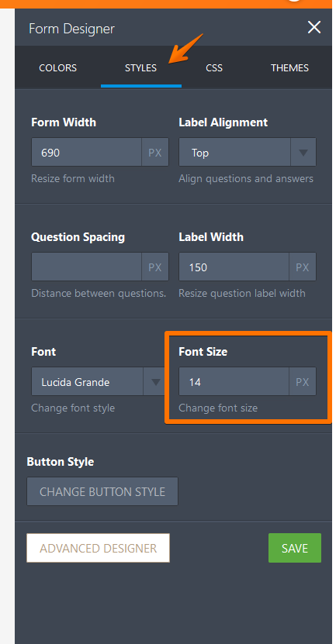The width and height of the screenshot is (336, 644).
Task: Switch to the Colors tab
Action: pyautogui.click(x=57, y=67)
